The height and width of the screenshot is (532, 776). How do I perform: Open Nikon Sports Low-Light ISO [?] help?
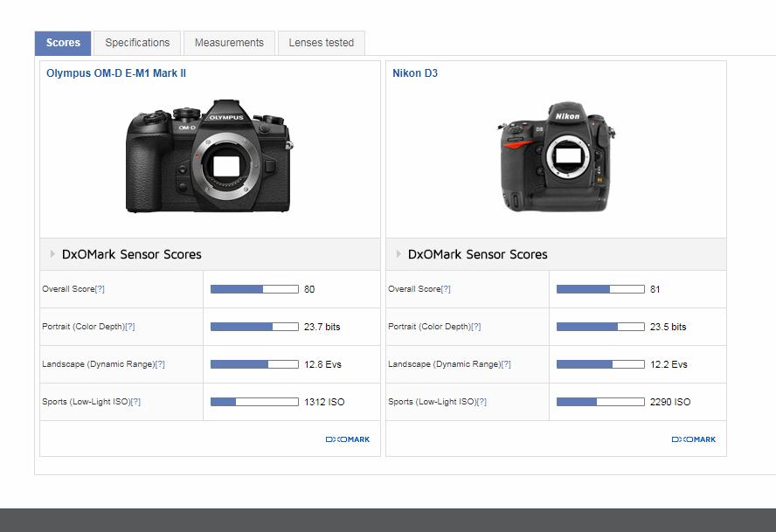(x=482, y=402)
